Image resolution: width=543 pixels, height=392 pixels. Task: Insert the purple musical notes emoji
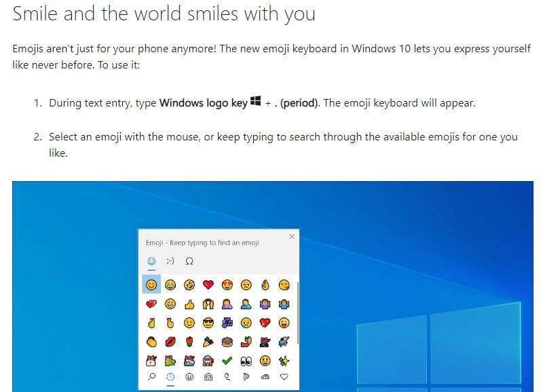tap(227, 323)
